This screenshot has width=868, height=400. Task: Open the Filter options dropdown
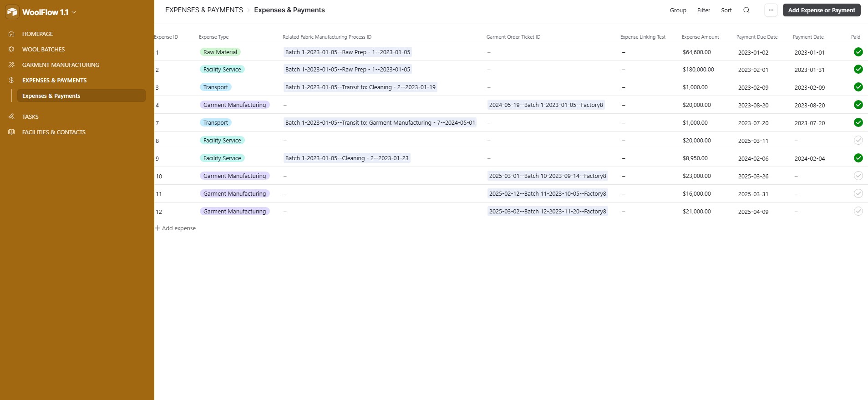click(x=703, y=10)
